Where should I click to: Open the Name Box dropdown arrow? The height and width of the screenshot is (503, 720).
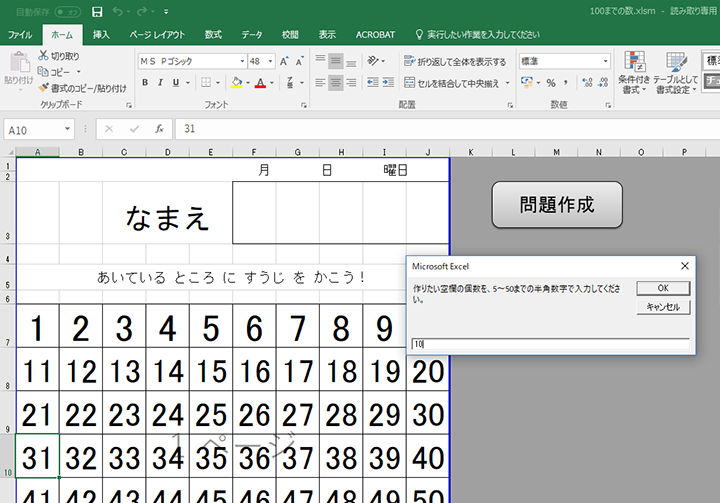click(x=67, y=129)
